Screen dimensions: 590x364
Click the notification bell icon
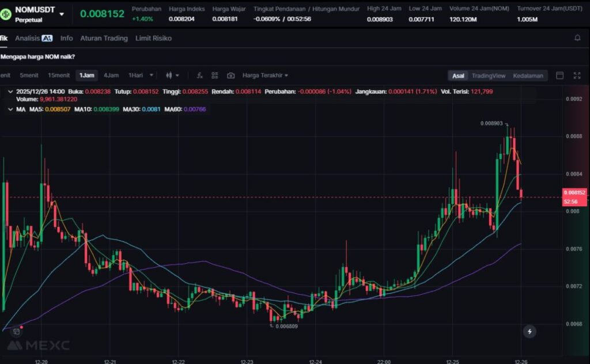tap(577, 38)
